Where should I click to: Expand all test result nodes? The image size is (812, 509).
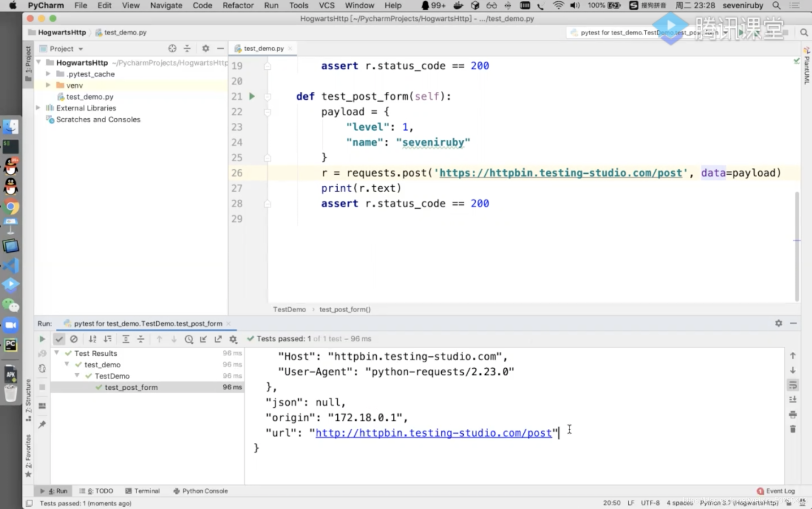(x=126, y=339)
